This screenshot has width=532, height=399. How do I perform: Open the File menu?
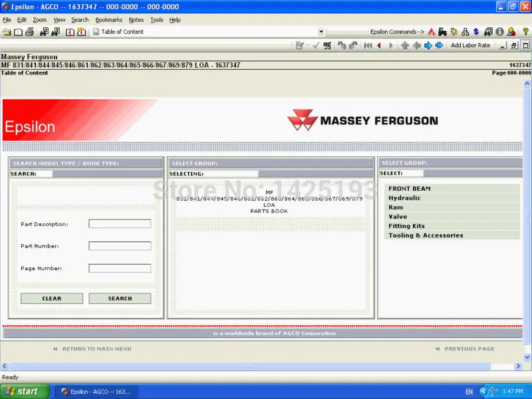point(7,20)
